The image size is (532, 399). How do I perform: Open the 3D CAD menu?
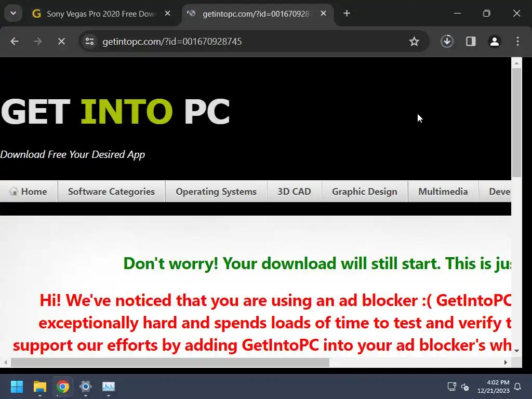tap(294, 191)
